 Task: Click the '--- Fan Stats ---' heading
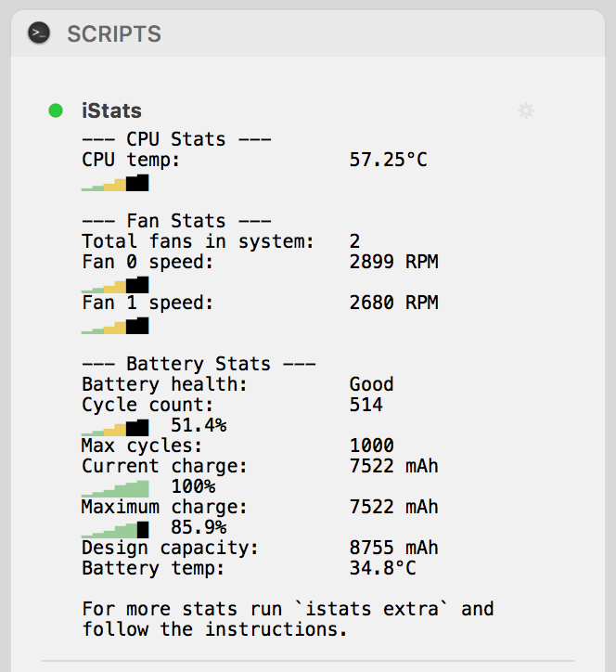tap(176, 221)
